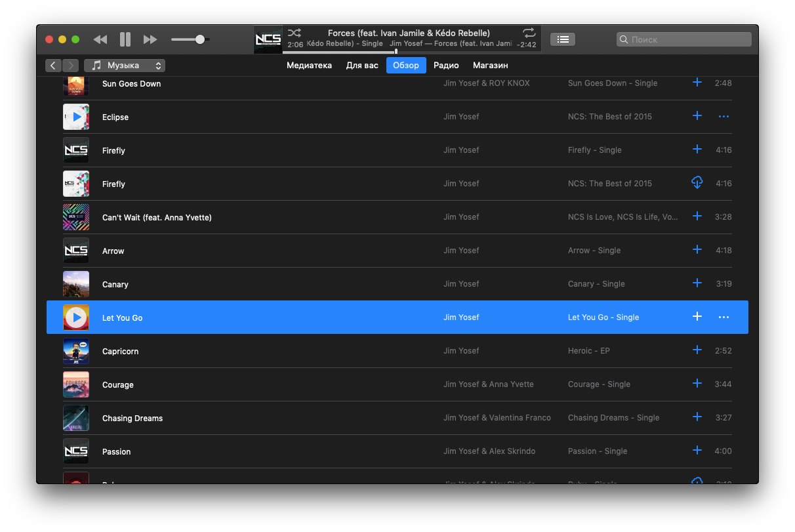Switch to the Для вас tab
795x532 pixels.
(x=362, y=66)
